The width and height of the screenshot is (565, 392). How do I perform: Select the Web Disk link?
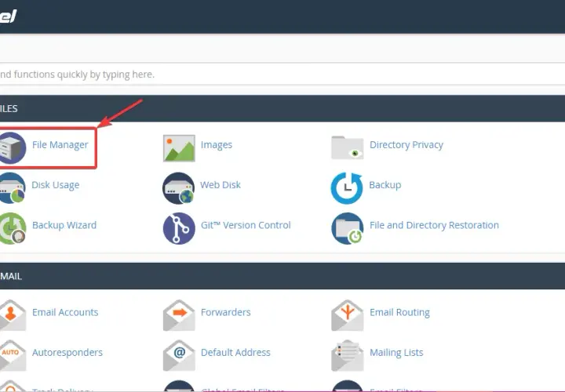[221, 185]
